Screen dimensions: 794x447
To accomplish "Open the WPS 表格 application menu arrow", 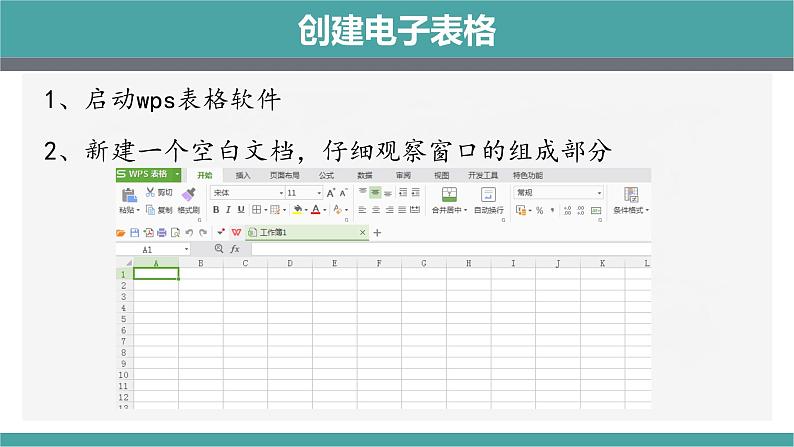I will click(177, 174).
